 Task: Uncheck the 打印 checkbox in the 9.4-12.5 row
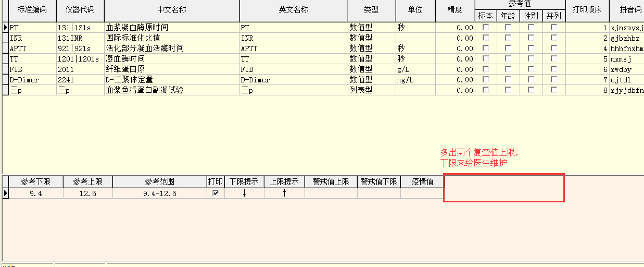coord(216,193)
